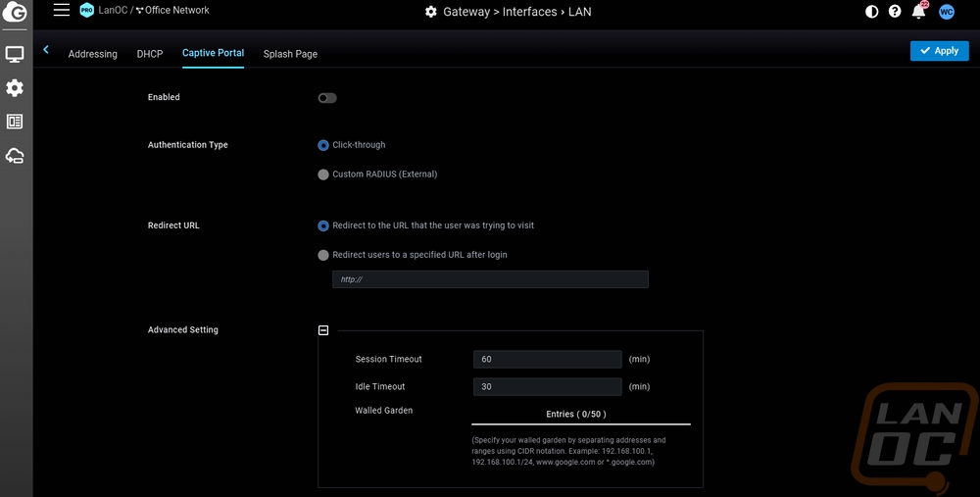This screenshot has width=980, height=497.
Task: Open the LanOC organization breadcrumb
Action: click(113, 10)
